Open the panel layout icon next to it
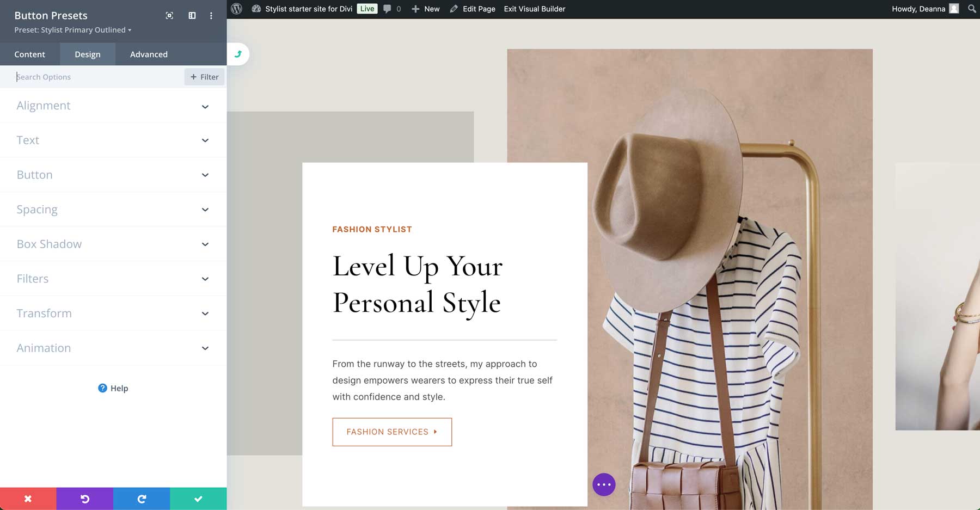This screenshot has height=510, width=980. pos(192,15)
